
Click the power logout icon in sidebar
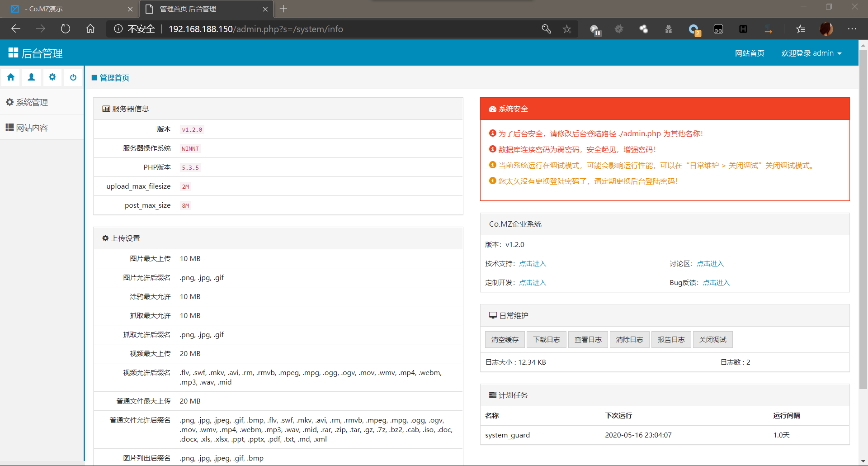coord(73,77)
